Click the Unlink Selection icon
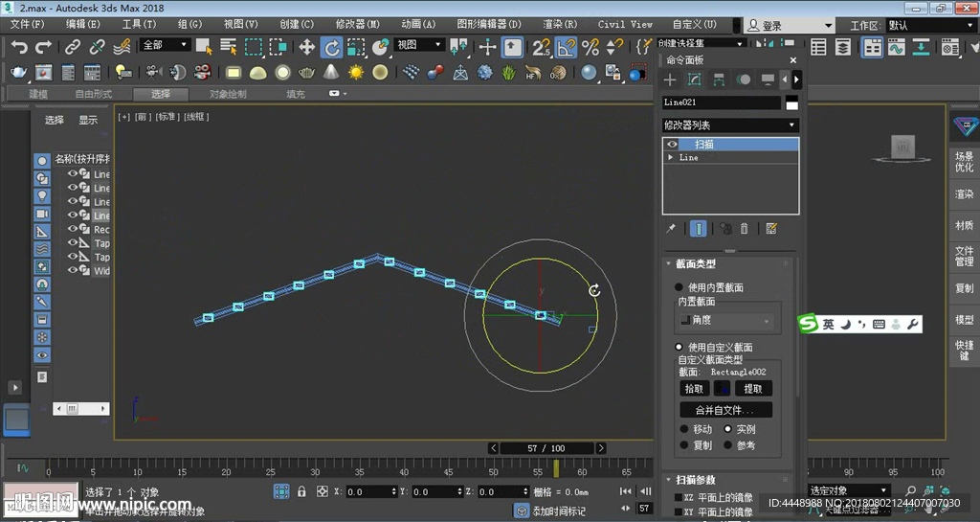Screen dimensions: 980x522 pyautogui.click(x=97, y=47)
